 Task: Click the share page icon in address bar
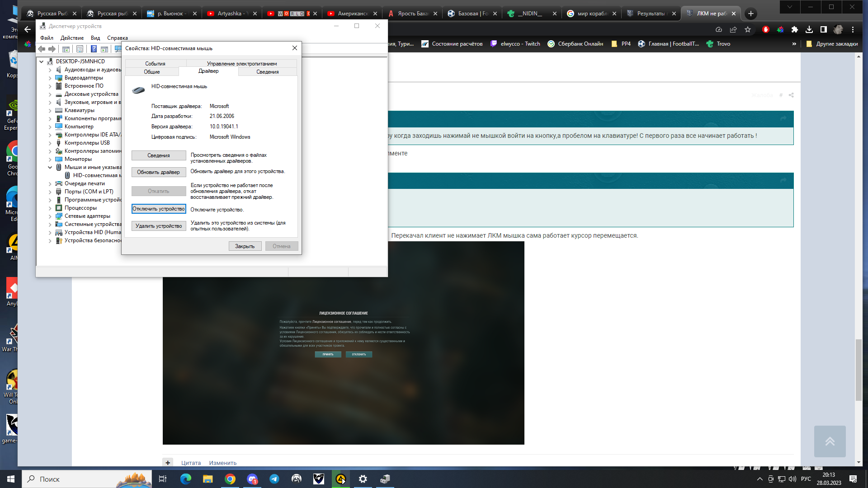733,29
